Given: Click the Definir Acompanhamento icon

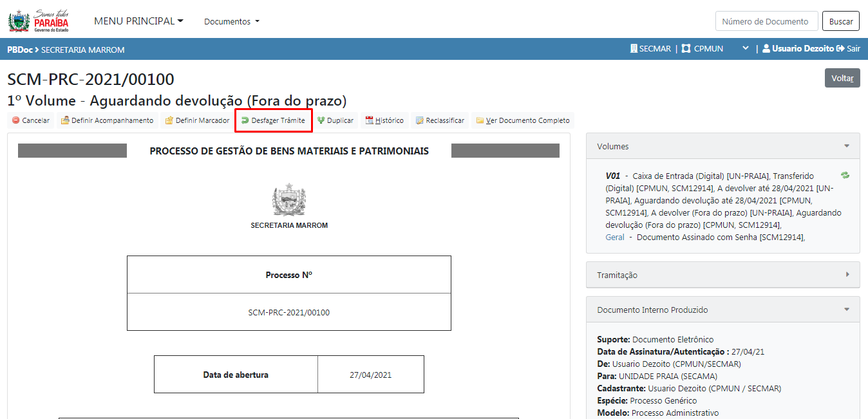Looking at the screenshot, I should click(x=65, y=120).
